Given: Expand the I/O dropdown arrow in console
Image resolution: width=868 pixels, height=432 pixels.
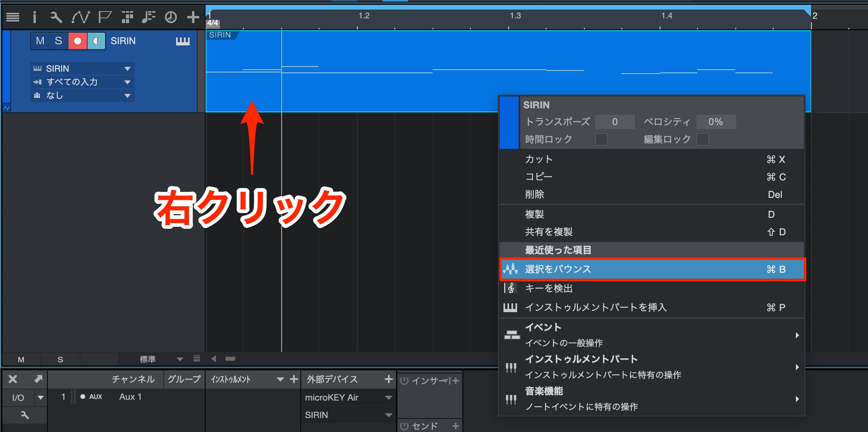Looking at the screenshot, I should point(41,397).
